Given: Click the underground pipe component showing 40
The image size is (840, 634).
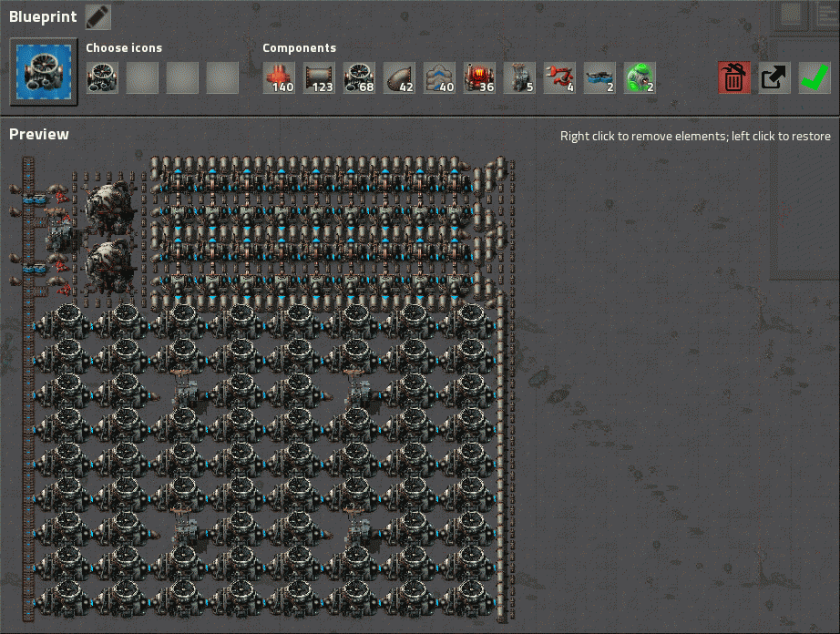Looking at the screenshot, I should coord(439,77).
